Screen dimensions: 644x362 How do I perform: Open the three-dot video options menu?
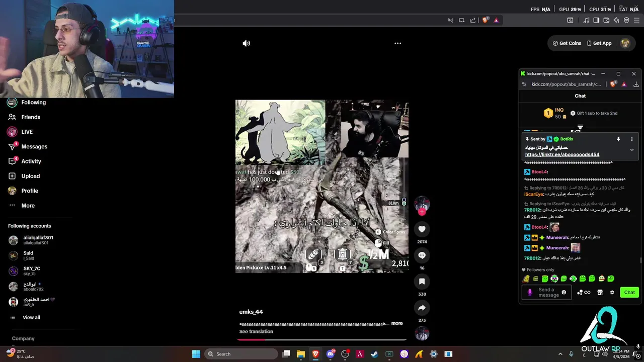(x=397, y=43)
